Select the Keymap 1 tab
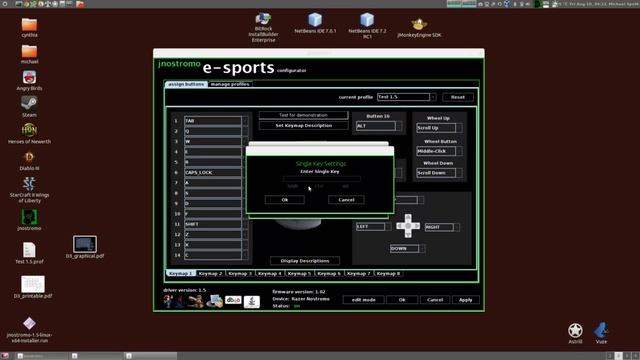Screen dimensions: 640x360 [180, 273]
